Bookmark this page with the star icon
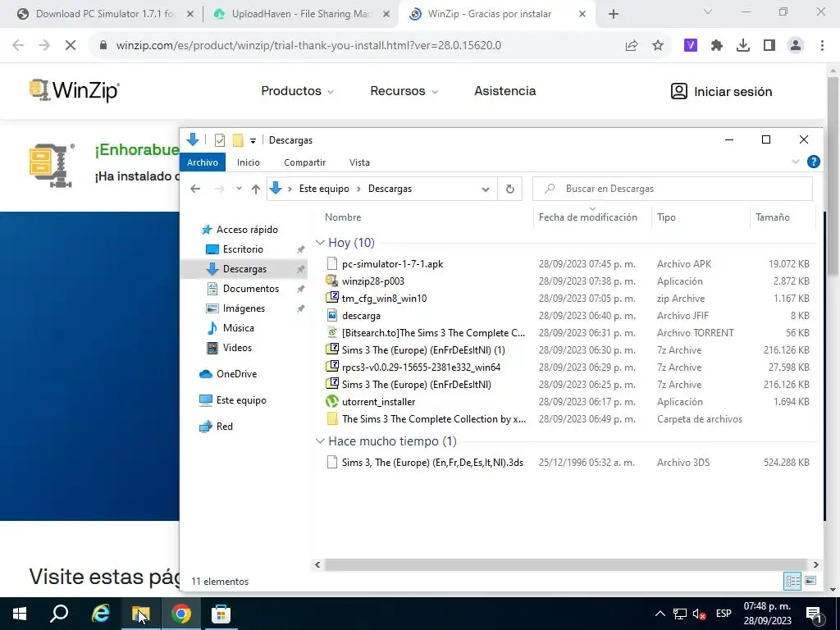The width and height of the screenshot is (840, 630). tap(658, 46)
